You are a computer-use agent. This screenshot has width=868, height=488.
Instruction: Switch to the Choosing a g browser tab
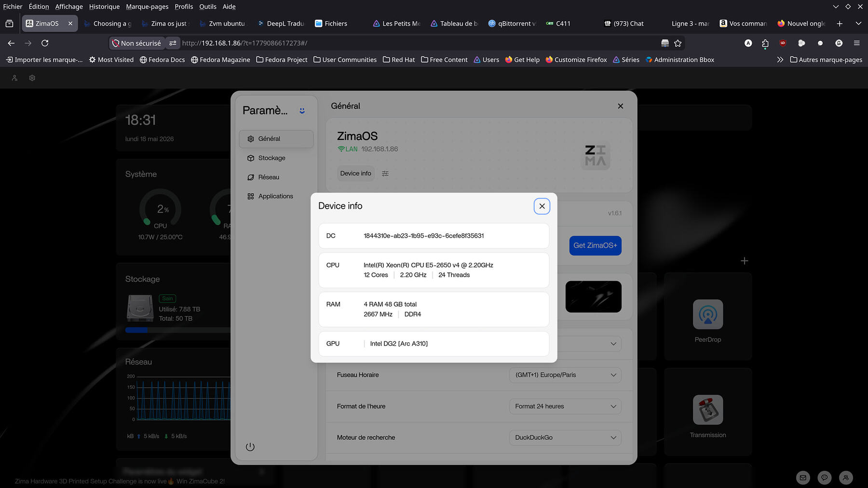(x=108, y=24)
